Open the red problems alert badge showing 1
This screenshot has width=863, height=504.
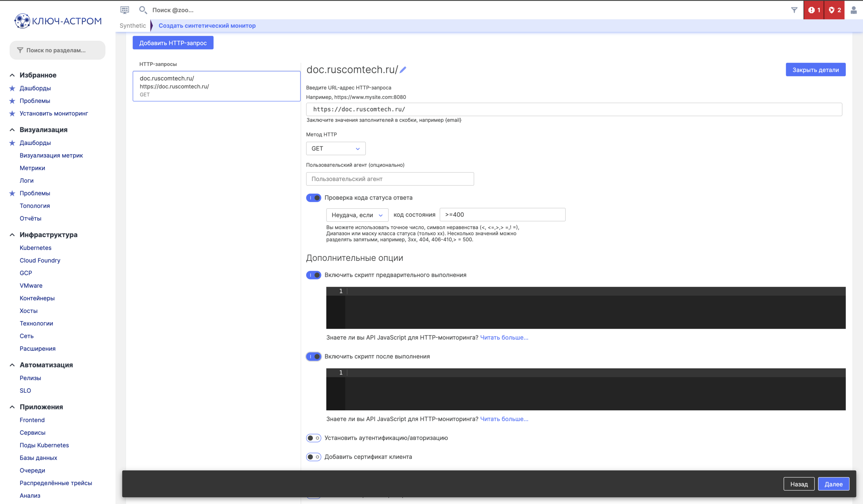pos(814,10)
